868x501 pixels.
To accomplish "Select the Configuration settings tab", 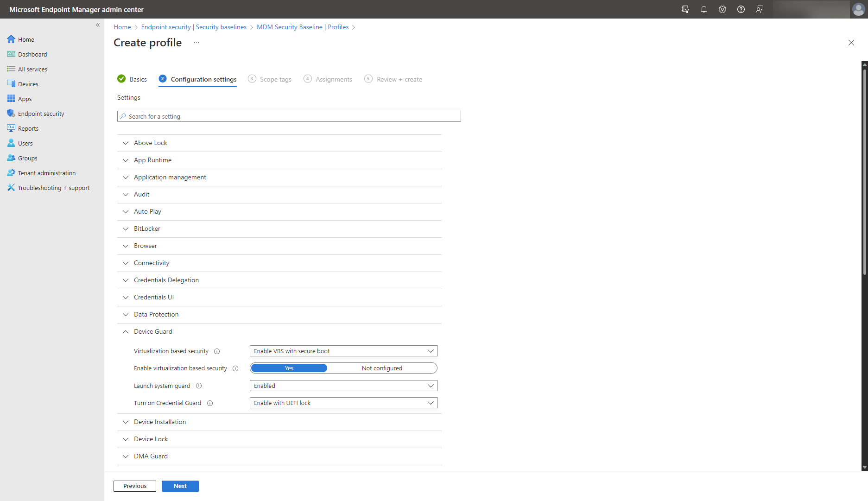I will click(x=197, y=79).
